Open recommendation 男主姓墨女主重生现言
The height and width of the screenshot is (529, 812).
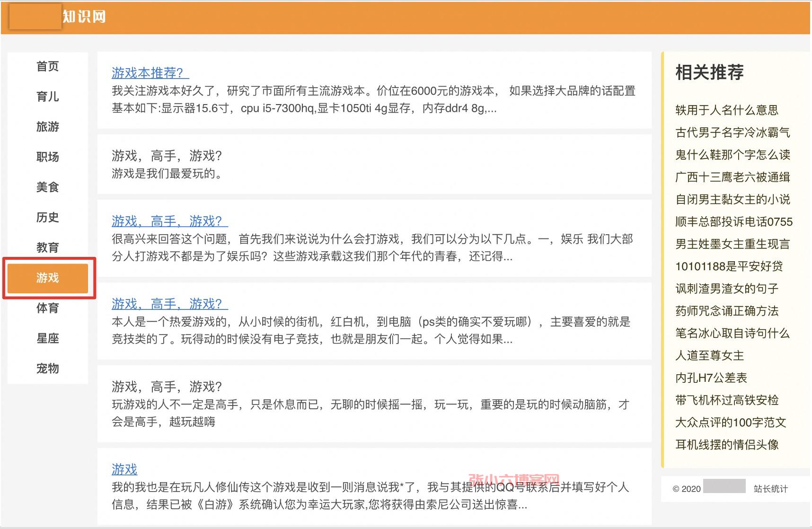point(733,244)
